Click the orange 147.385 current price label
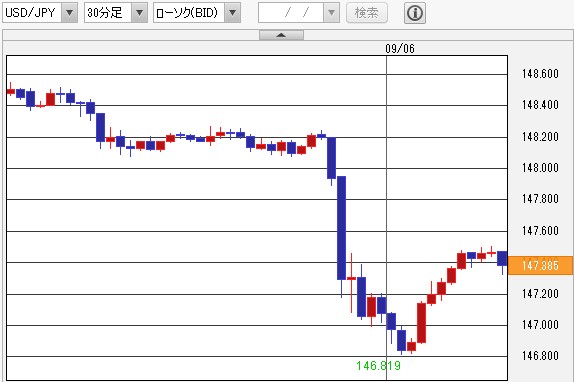Image resolution: width=574 pixels, height=382 pixels. coord(540,265)
